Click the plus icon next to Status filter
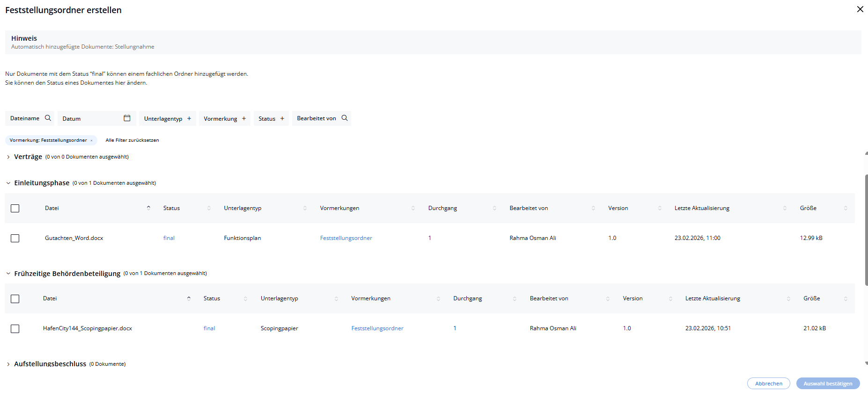This screenshot has width=868, height=399. [282, 119]
